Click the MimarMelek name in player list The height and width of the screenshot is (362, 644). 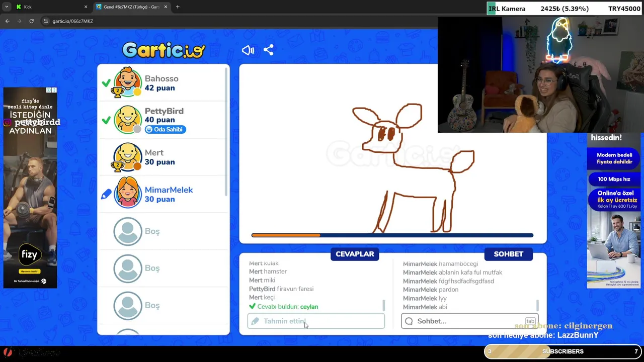point(169,190)
